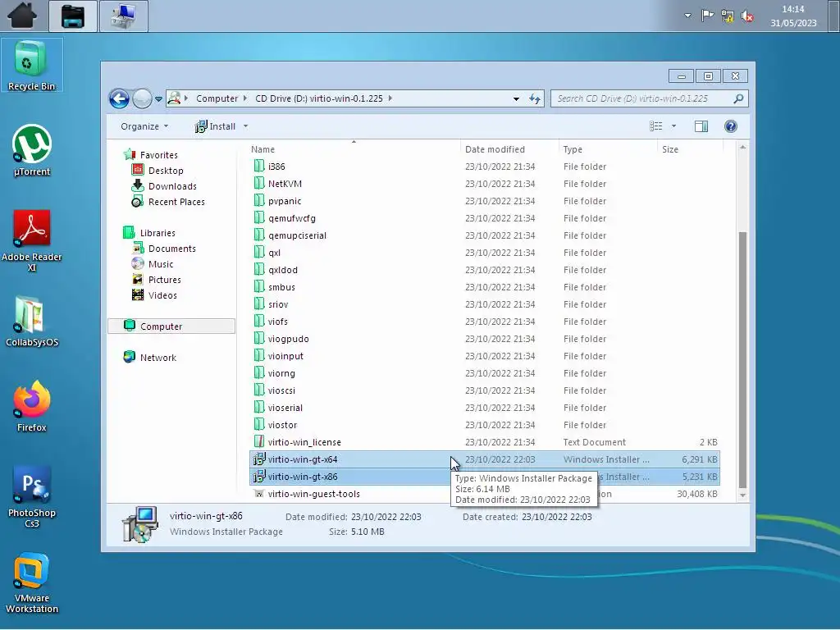Go back with the Back arrow button

click(x=119, y=98)
